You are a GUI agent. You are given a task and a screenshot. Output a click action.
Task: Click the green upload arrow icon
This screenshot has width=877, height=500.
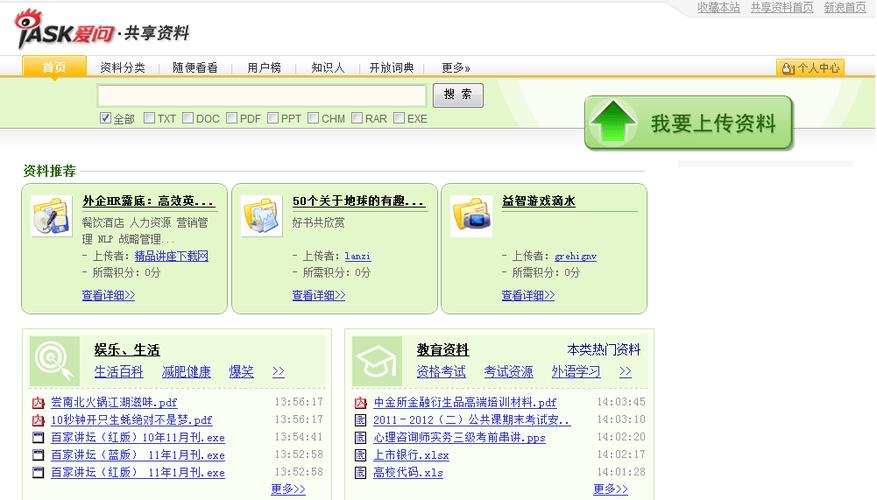[x=613, y=123]
